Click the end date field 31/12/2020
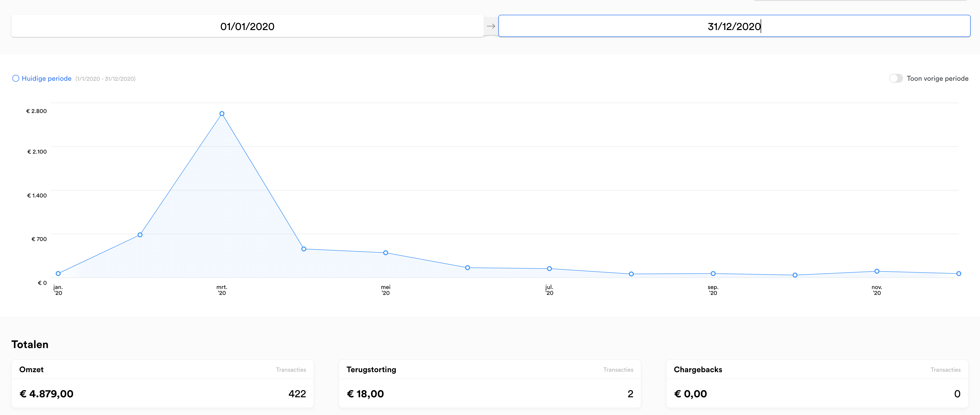980x415 pixels. tap(734, 26)
